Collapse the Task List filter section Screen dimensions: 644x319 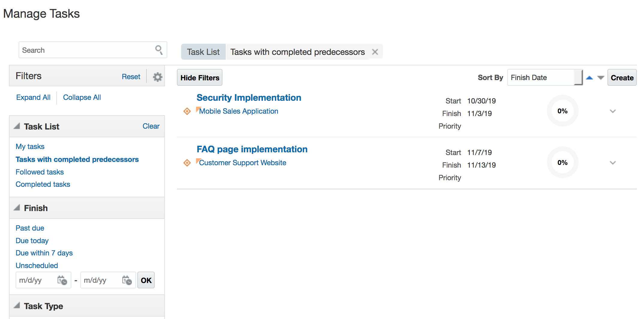tap(17, 126)
